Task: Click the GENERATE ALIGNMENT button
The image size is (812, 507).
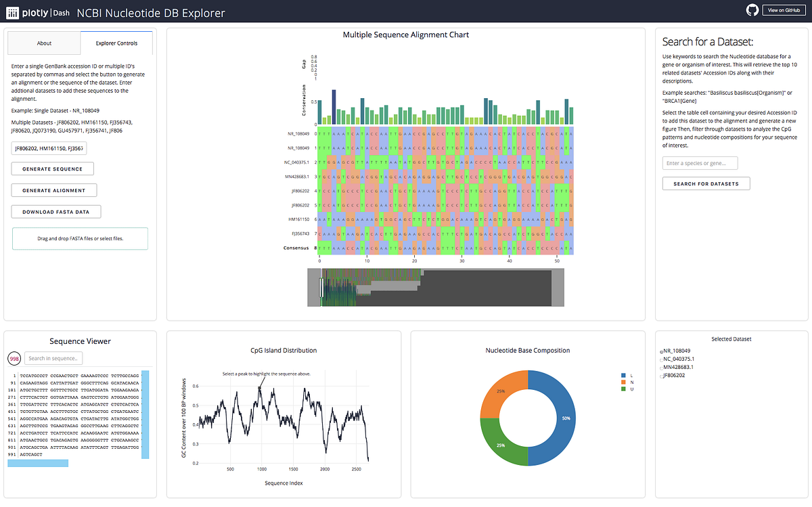Action: [x=53, y=190]
